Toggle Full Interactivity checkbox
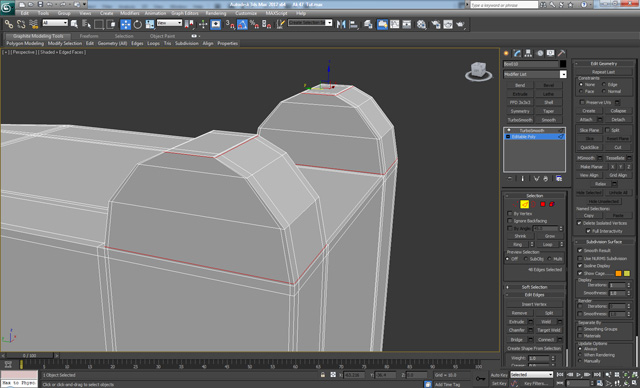Viewport: 640px width, 388px height. coord(588,231)
